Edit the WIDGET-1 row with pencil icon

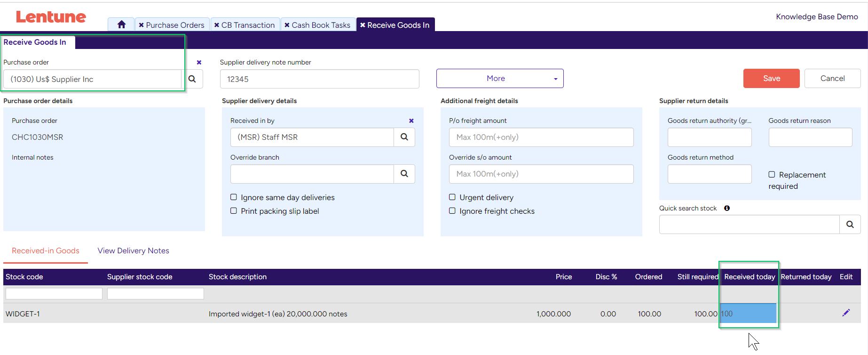[846, 313]
